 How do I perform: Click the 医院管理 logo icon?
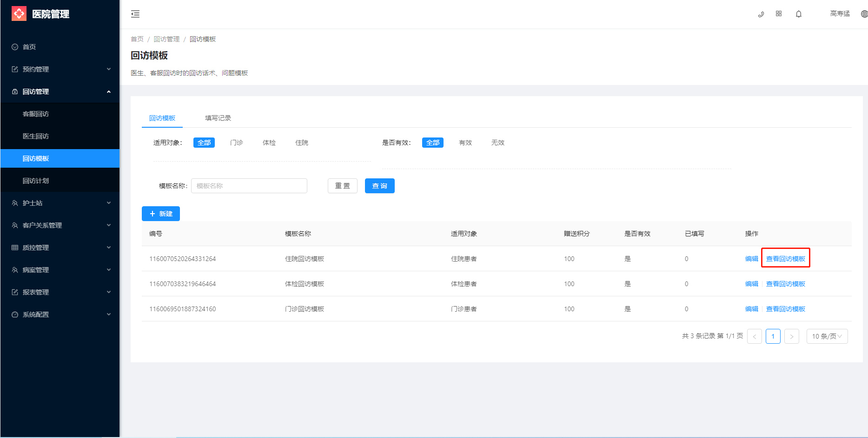point(19,14)
